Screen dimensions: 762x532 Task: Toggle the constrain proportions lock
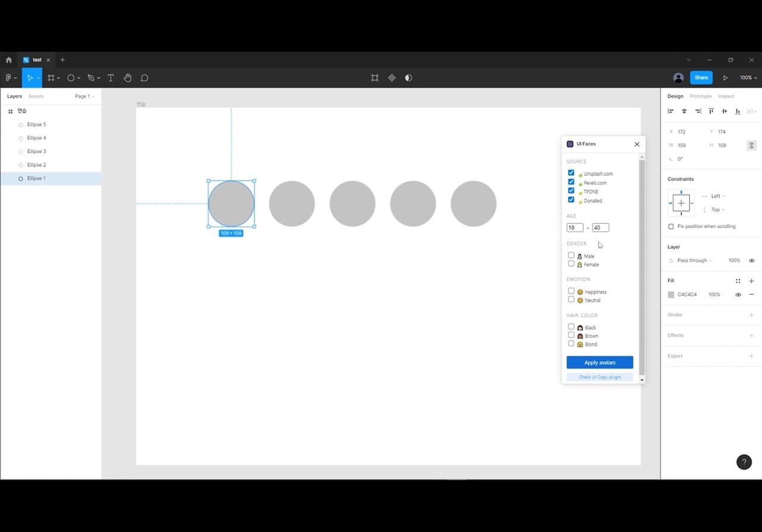point(751,145)
